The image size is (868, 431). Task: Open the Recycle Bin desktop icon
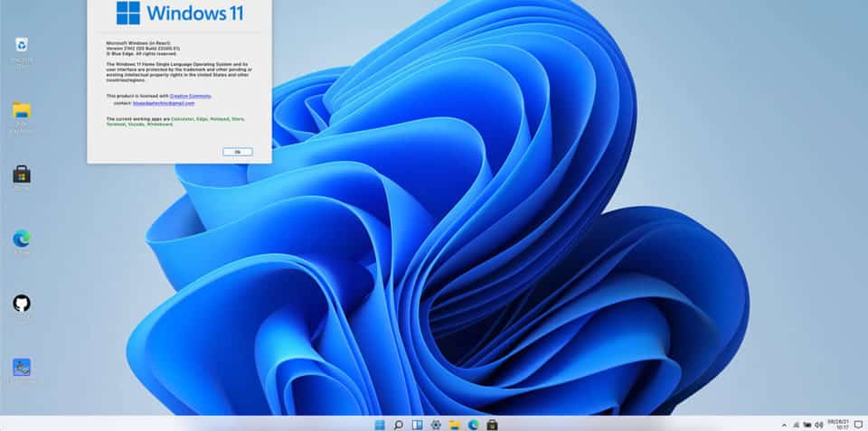(22, 45)
